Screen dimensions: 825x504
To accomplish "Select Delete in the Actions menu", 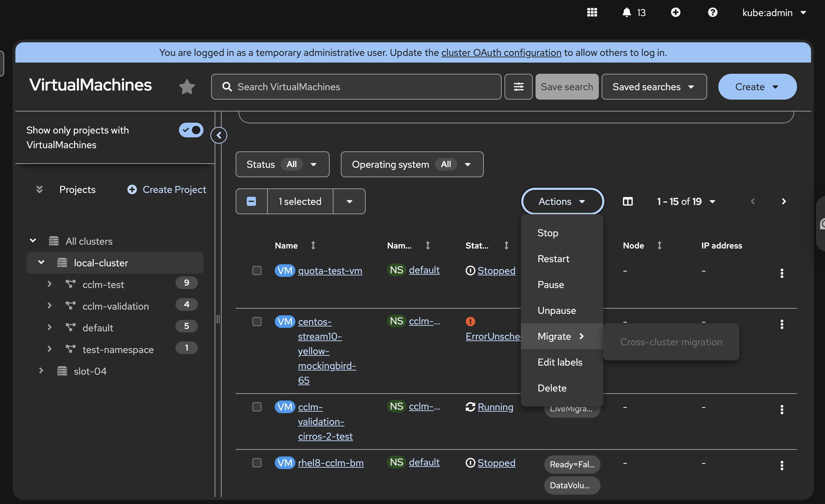I will [x=552, y=388].
